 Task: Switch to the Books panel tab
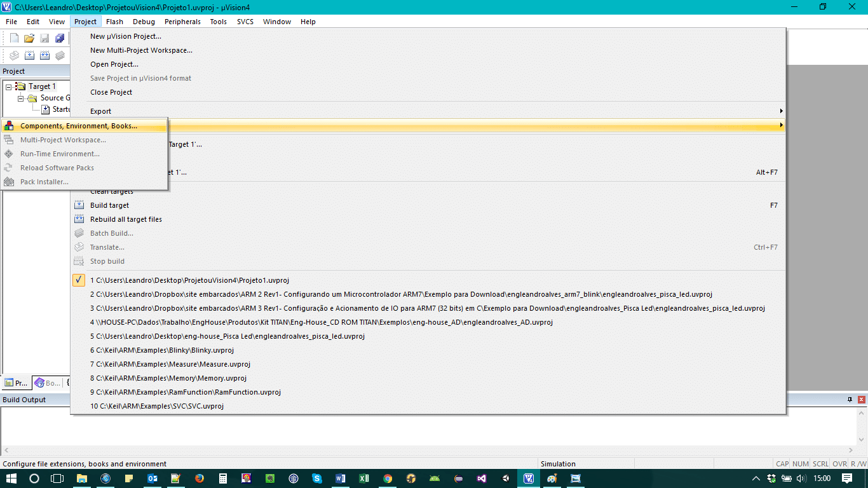(48, 383)
